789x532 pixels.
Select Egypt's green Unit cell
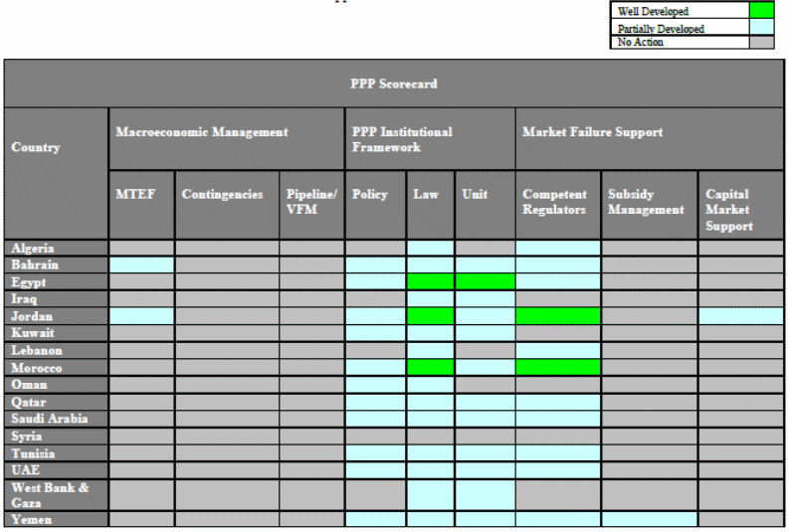485,282
